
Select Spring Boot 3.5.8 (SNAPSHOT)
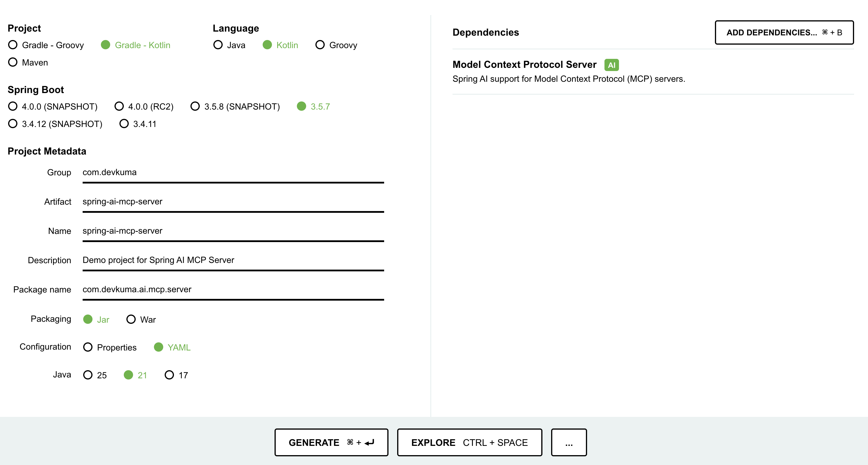click(x=195, y=106)
